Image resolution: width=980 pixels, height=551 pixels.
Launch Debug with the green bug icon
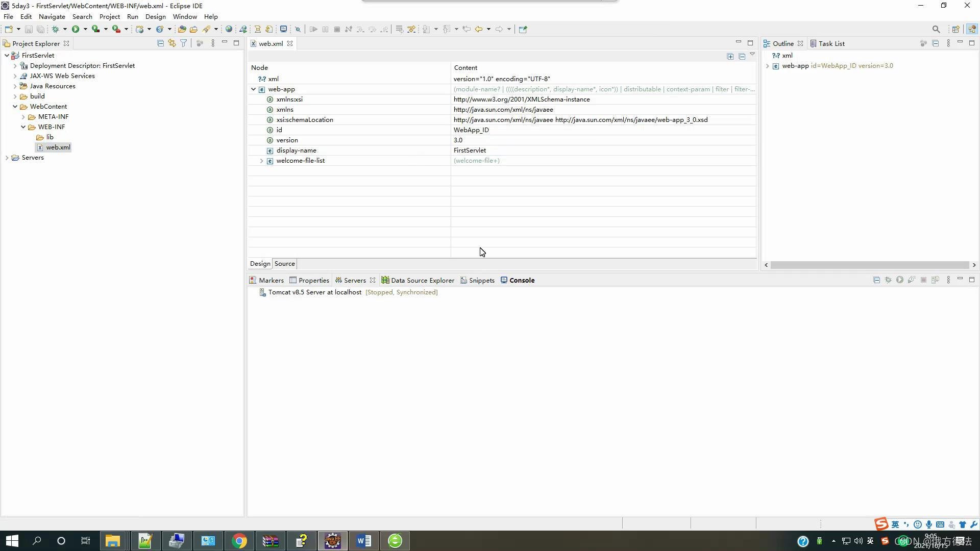coord(55,29)
